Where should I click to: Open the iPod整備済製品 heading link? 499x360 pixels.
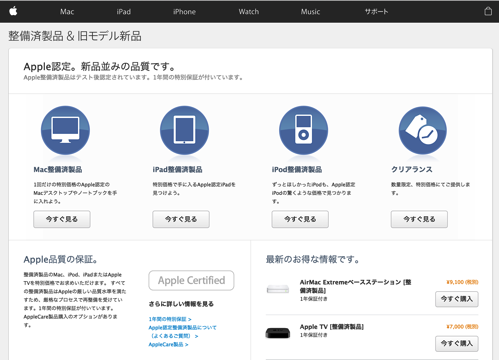coord(297,170)
